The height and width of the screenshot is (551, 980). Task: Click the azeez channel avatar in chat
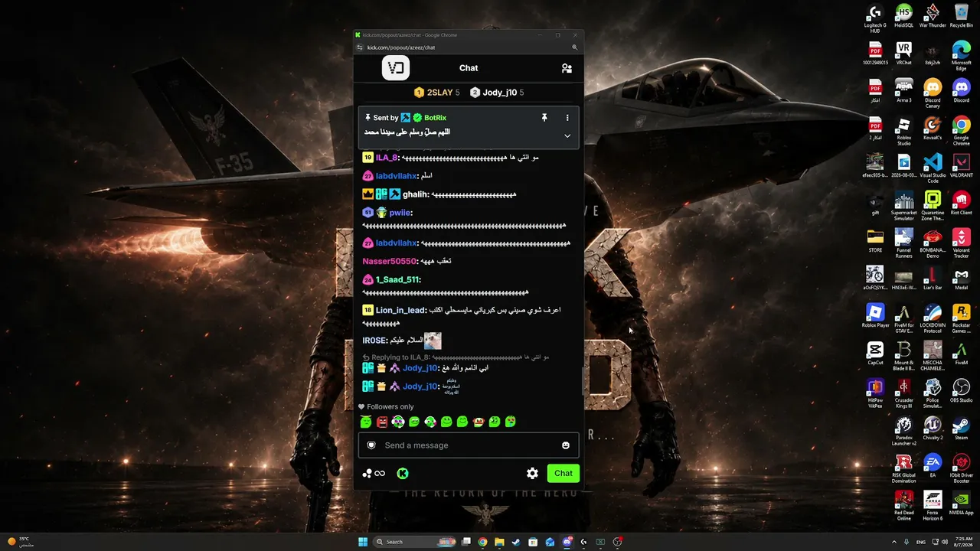coord(396,68)
